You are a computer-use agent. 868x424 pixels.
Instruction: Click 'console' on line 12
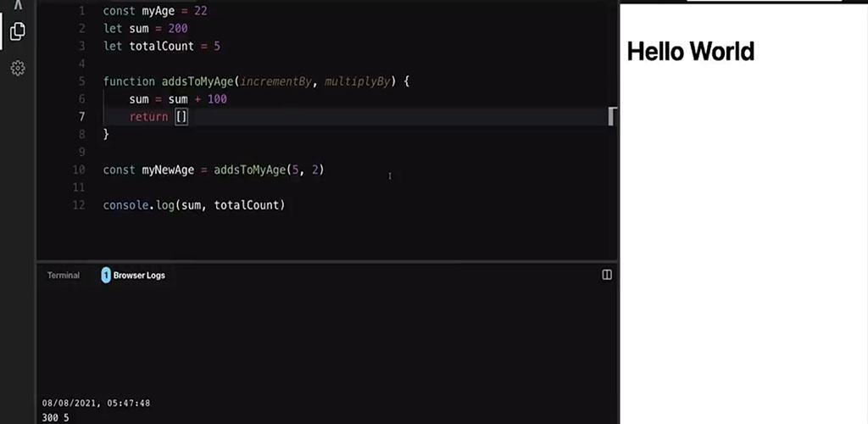125,205
